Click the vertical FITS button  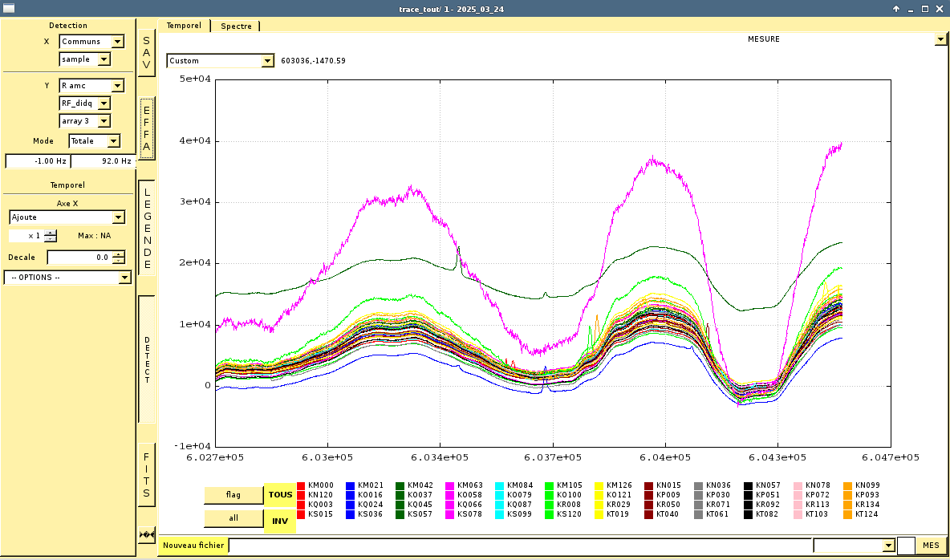146,475
